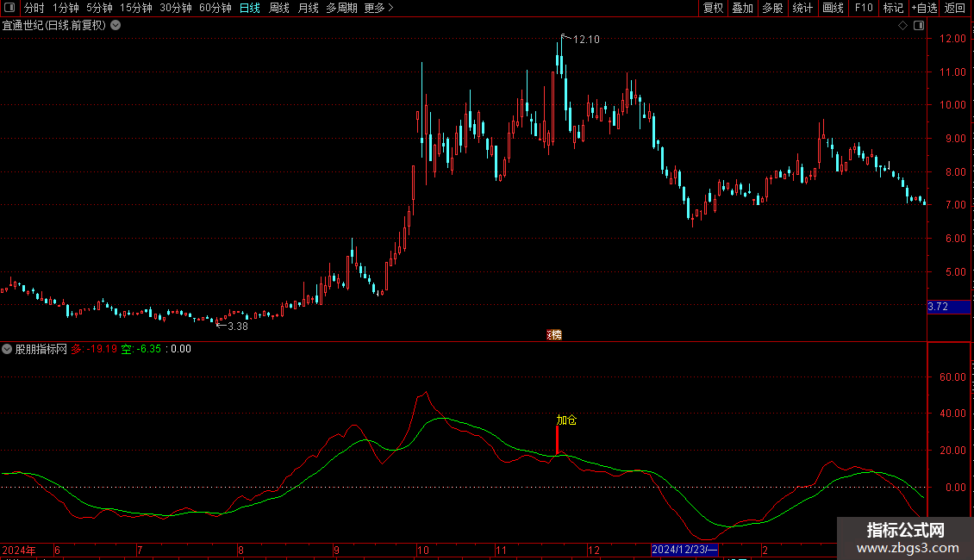Select the 日线 daily chart tab
This screenshot has height=560, width=974.
(x=250, y=8)
